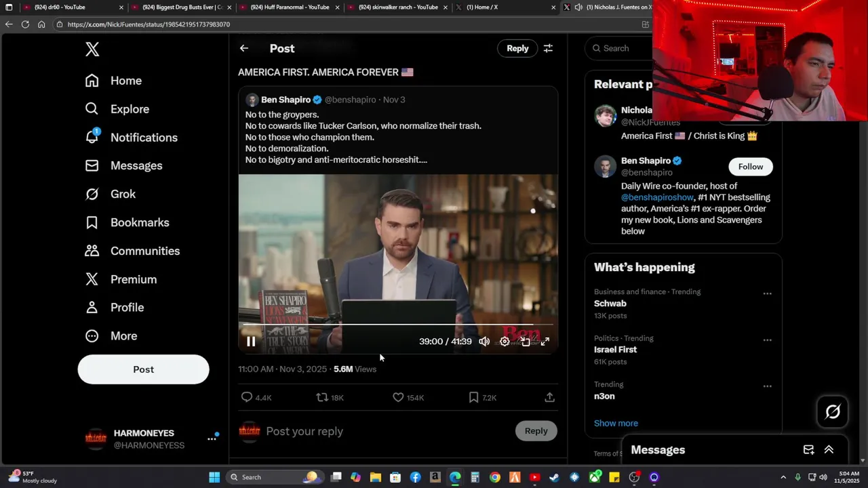Open the More menu in sidebar
Viewport: 868px width, 488px height.
[x=111, y=335]
